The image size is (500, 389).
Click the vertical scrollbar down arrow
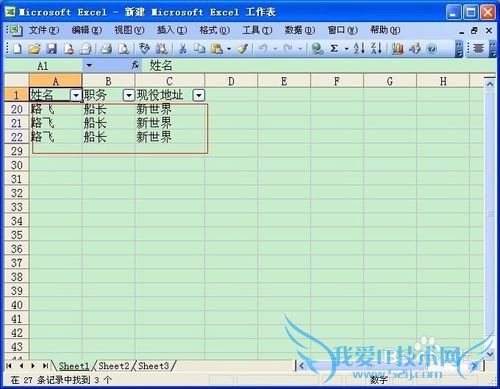490,354
